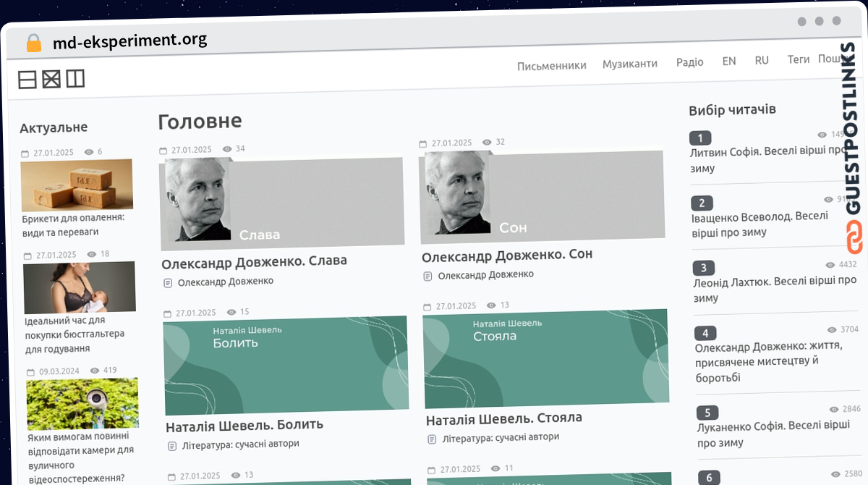868x485 pixels.
Task: Click the heating briquettes thumbnail
Action: point(77,185)
